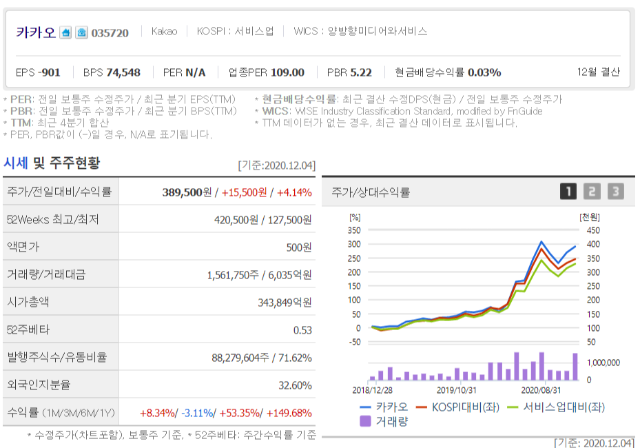Image resolution: width=640 pixels, height=448 pixels.
Task: Click the 시가총액 row label
Action: (28, 302)
